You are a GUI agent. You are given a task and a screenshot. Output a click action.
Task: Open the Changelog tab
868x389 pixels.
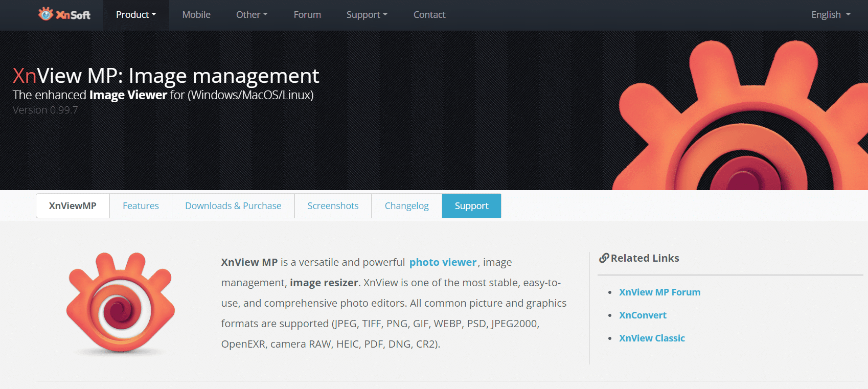coord(406,206)
